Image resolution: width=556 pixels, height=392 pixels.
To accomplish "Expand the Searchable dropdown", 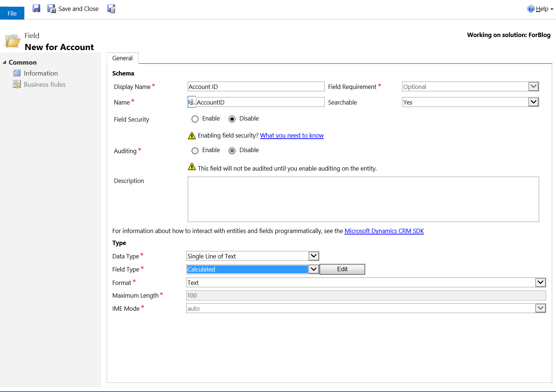I will 533,102.
